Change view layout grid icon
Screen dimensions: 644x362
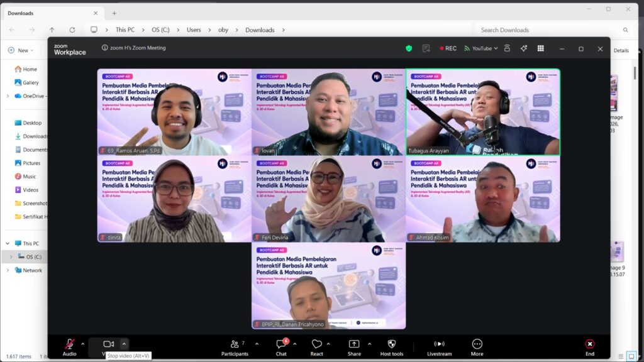[540, 48]
